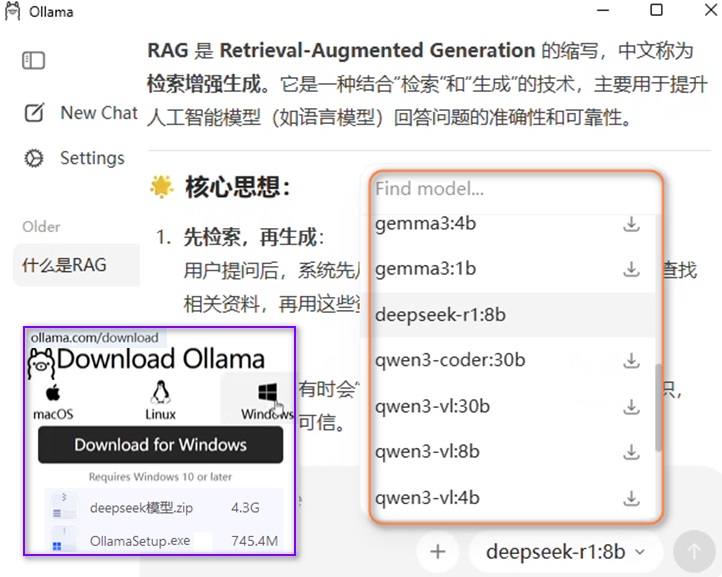This screenshot has width=722, height=577.
Task: Download the qwen3-vl:30b model
Action: [x=631, y=407]
